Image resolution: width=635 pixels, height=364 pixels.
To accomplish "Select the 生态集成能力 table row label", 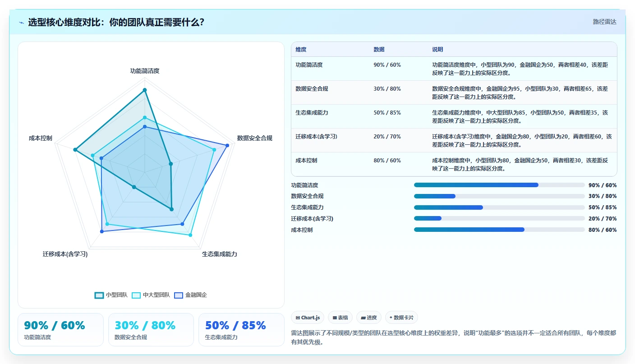I will click(312, 113).
